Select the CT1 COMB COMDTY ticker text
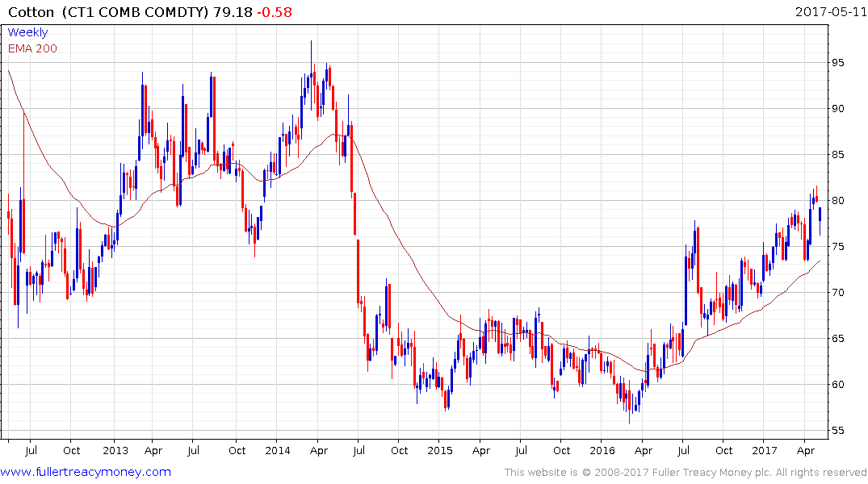The height and width of the screenshot is (484, 868). [x=135, y=12]
